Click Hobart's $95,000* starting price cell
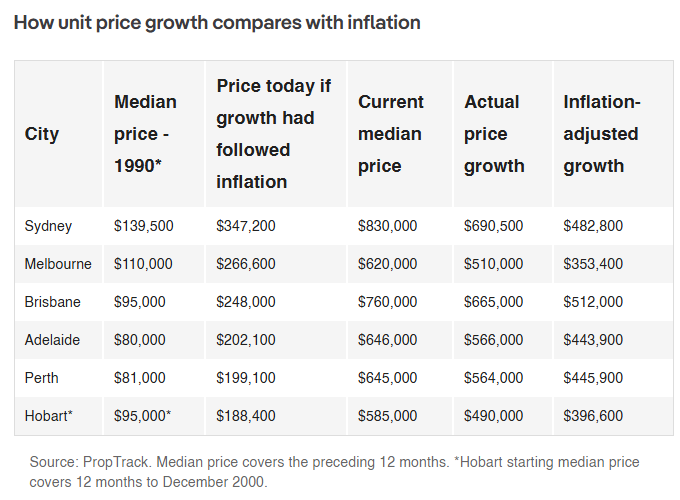680x500 pixels. [x=142, y=416]
